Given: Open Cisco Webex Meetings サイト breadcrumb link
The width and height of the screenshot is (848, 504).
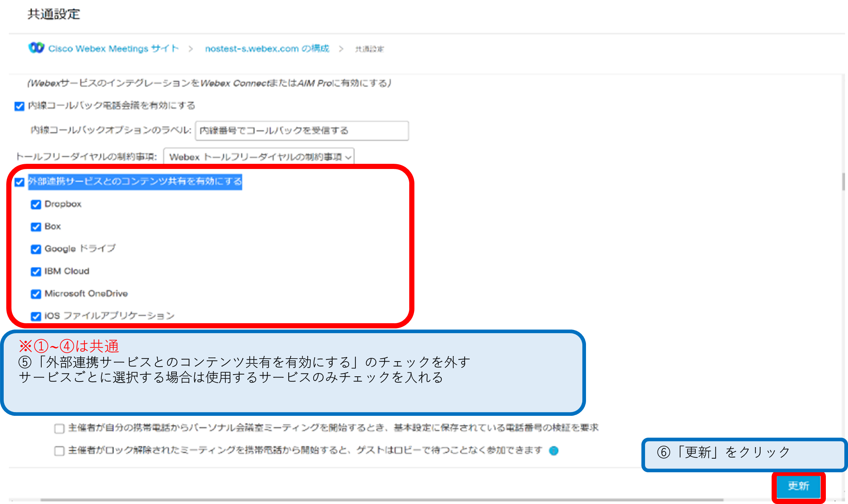Looking at the screenshot, I should tap(113, 49).
